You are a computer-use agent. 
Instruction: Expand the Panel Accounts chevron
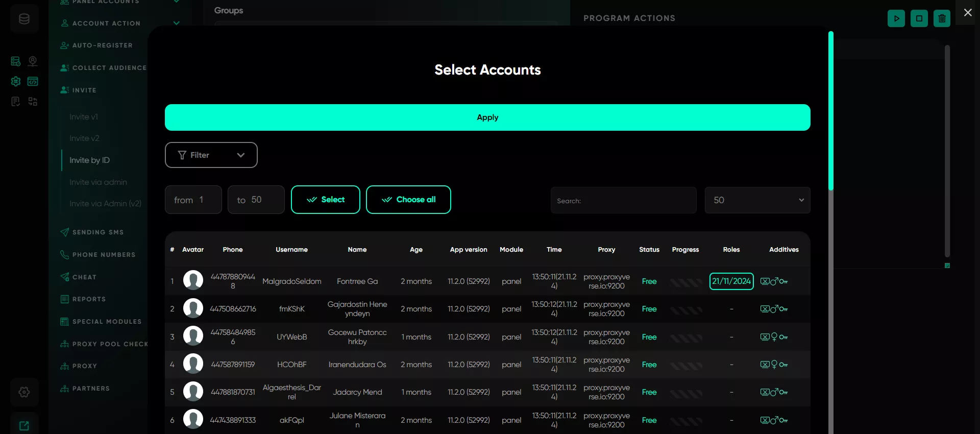point(177,2)
